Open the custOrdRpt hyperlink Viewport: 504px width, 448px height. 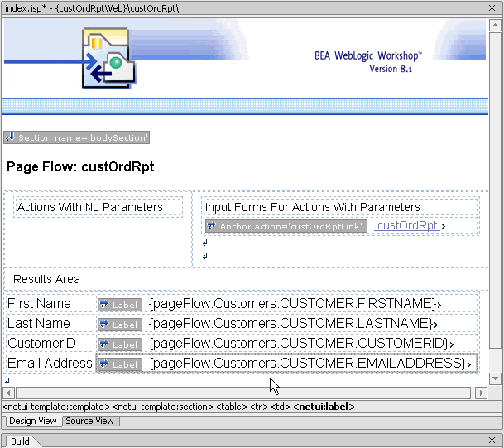407,225
